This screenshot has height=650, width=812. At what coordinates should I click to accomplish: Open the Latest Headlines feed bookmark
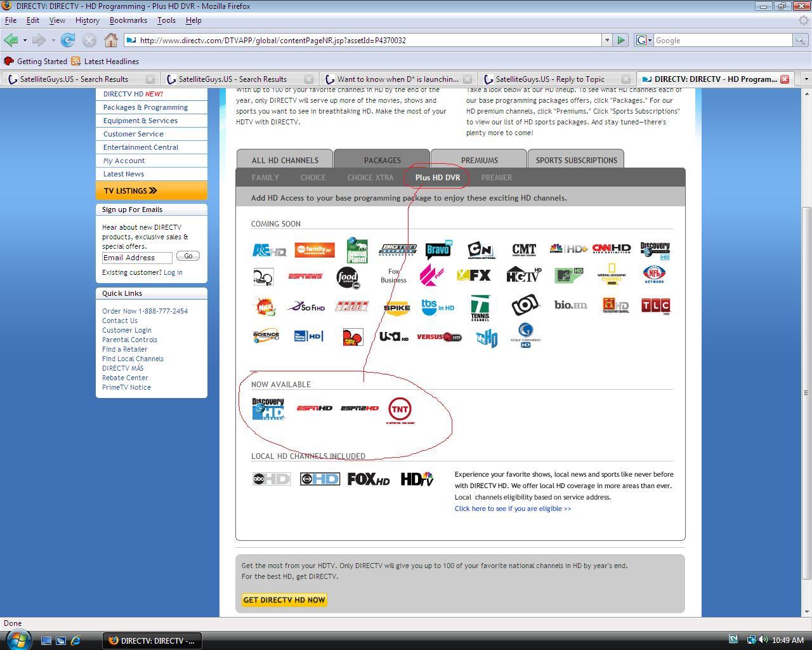point(105,62)
